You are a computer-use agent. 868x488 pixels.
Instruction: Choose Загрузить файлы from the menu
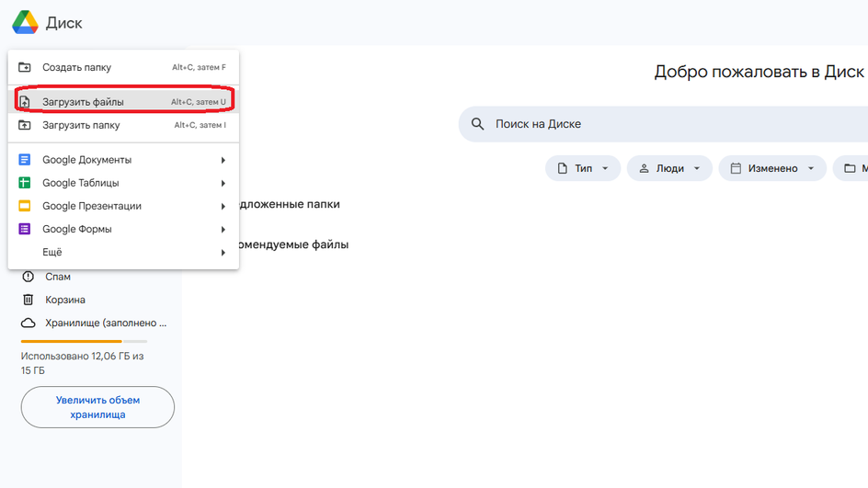click(123, 102)
